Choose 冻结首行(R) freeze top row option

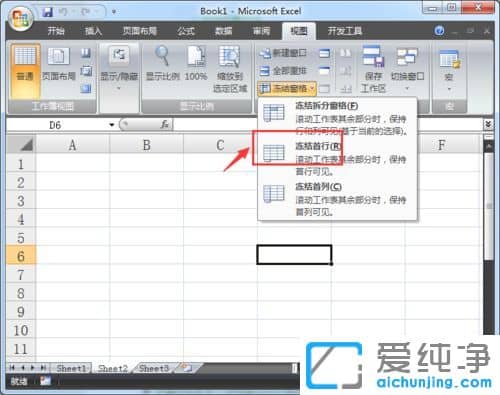point(337,158)
